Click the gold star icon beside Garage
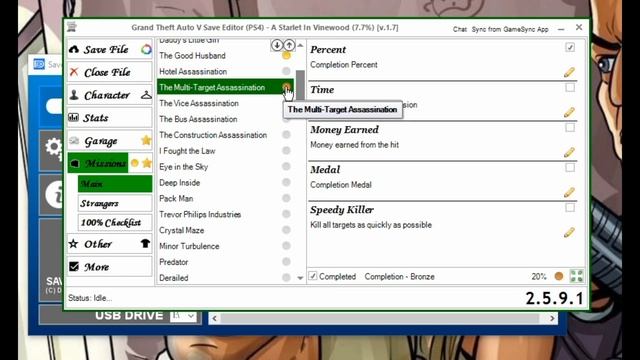The width and height of the screenshot is (640, 360). point(146,140)
